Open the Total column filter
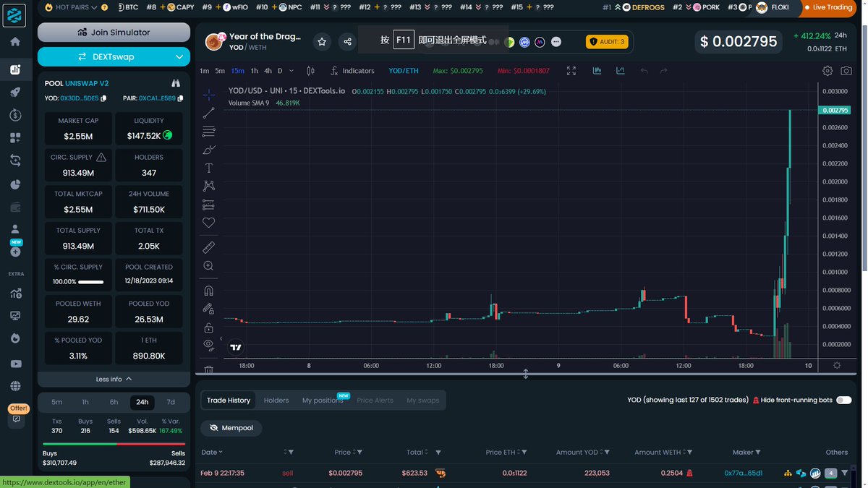This screenshot has width=868, height=488. 437,453
